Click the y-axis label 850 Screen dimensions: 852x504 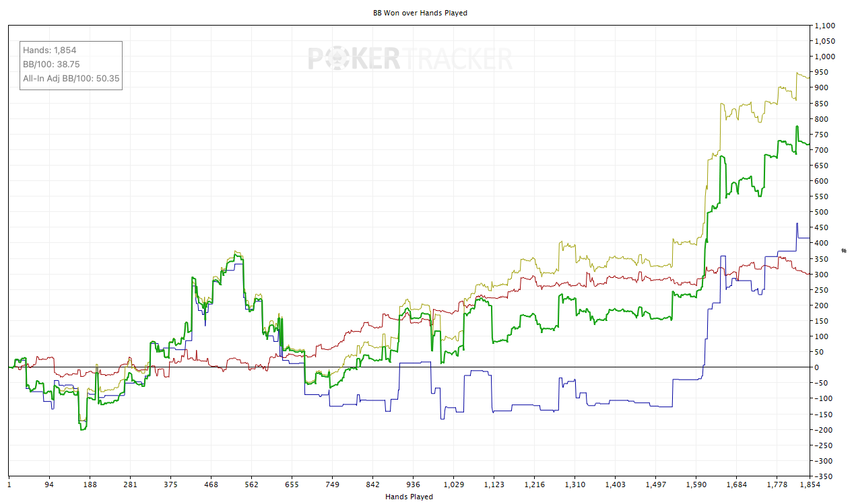click(x=821, y=103)
